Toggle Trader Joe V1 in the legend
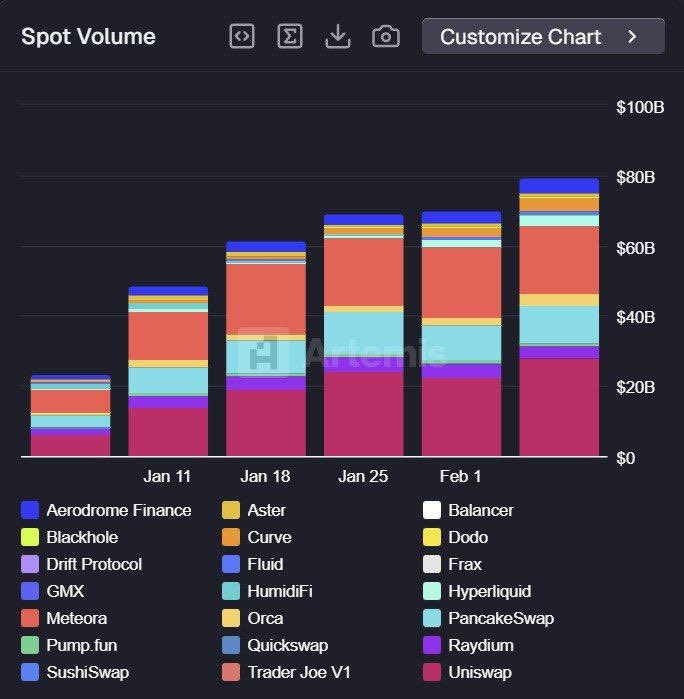Image resolution: width=684 pixels, height=699 pixels. (x=298, y=672)
